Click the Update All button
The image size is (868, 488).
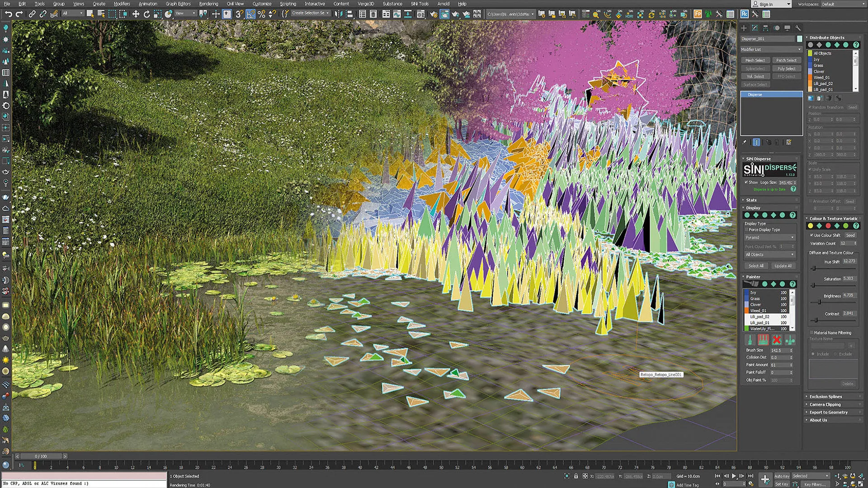point(783,266)
